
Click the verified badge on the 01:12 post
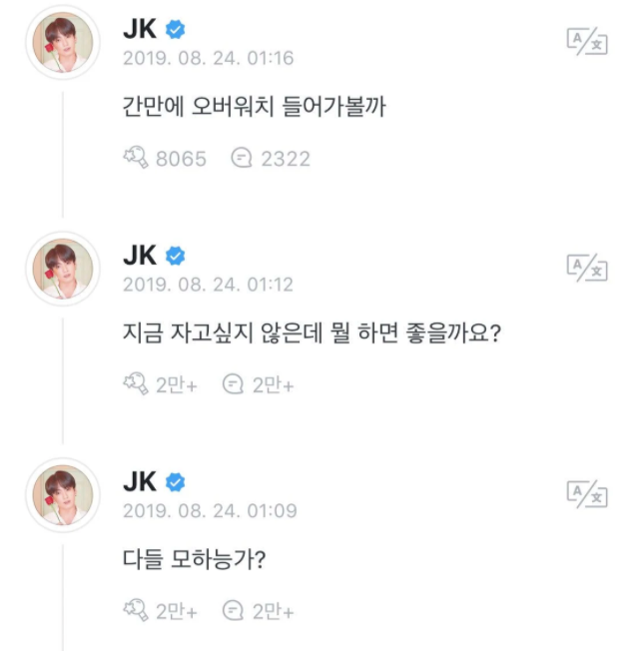click(x=175, y=257)
